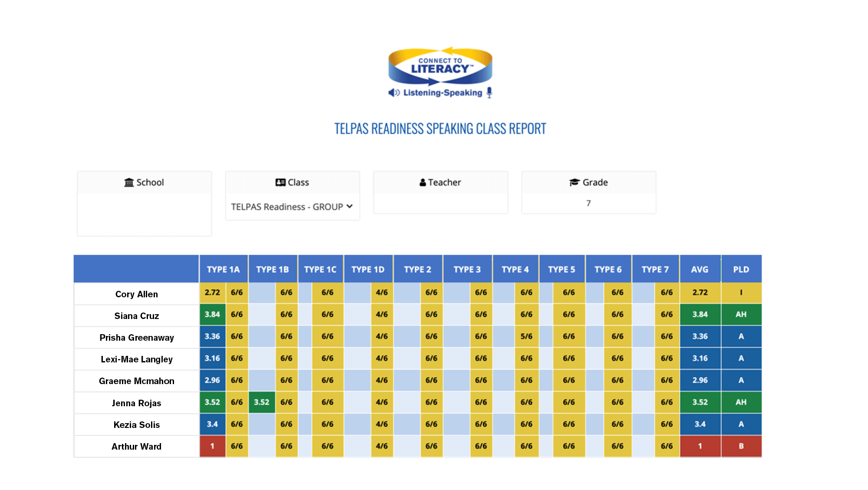
Task: Click the AVG column header
Action: (x=700, y=269)
